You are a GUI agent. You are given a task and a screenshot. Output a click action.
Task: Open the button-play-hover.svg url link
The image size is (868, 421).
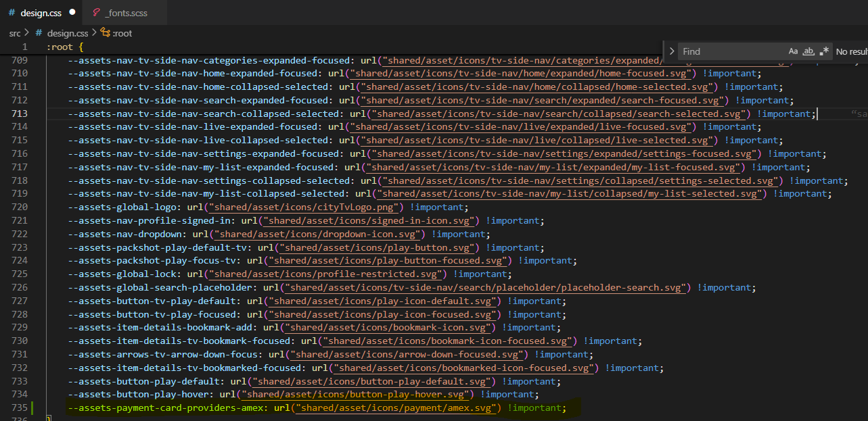point(355,395)
